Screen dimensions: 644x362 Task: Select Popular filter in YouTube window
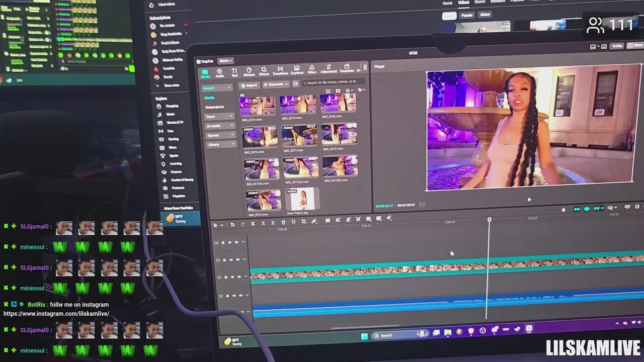[467, 16]
